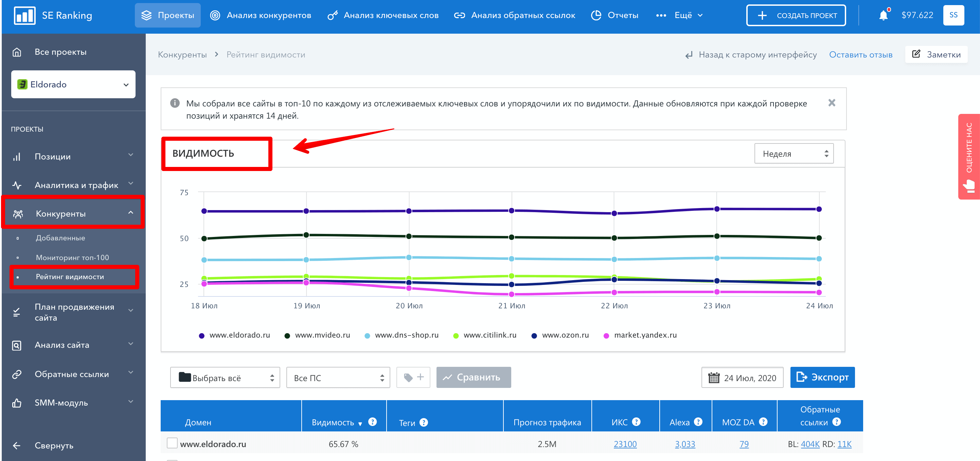Click the Eldorado project favicon

[x=22, y=84]
